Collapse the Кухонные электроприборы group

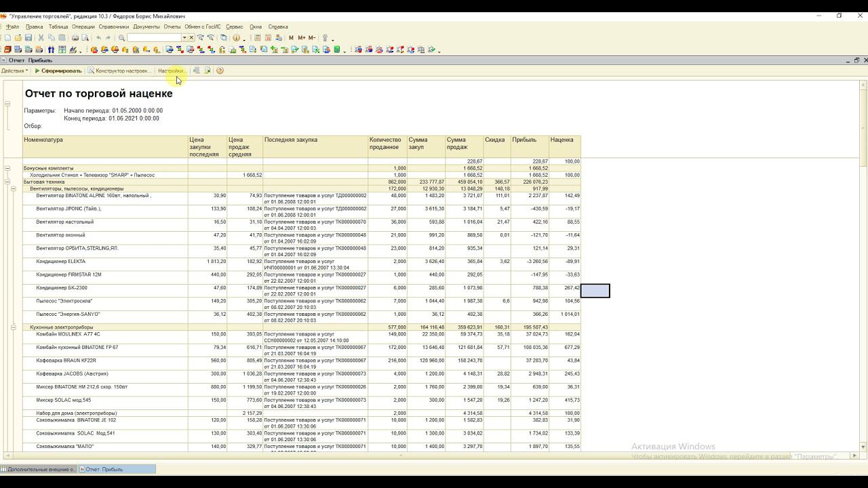[13, 327]
